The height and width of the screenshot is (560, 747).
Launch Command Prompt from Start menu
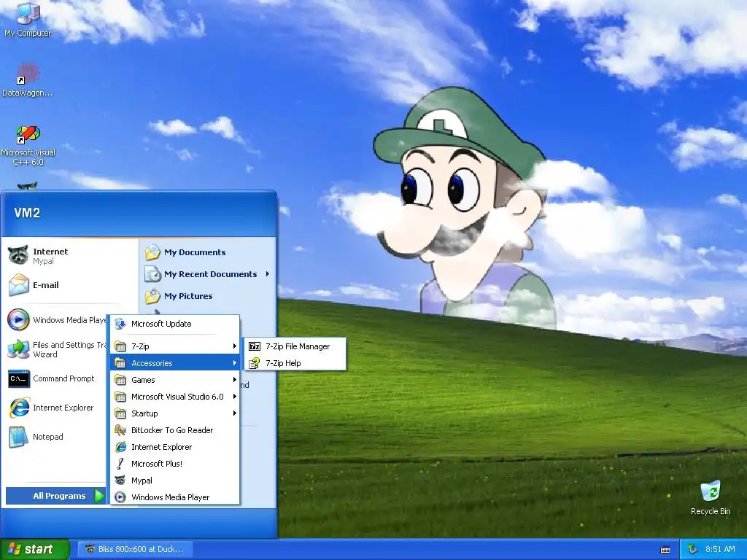pos(56,378)
